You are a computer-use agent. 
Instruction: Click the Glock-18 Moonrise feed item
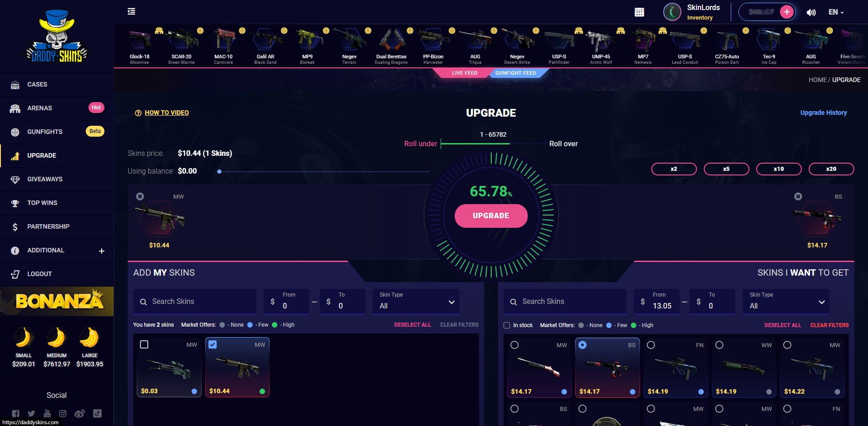pyautogui.click(x=140, y=46)
